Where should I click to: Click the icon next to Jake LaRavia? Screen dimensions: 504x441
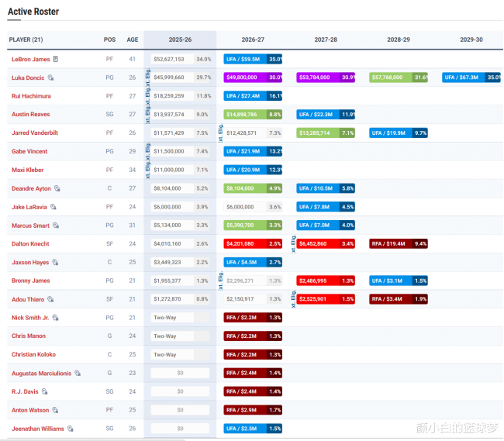54,207
